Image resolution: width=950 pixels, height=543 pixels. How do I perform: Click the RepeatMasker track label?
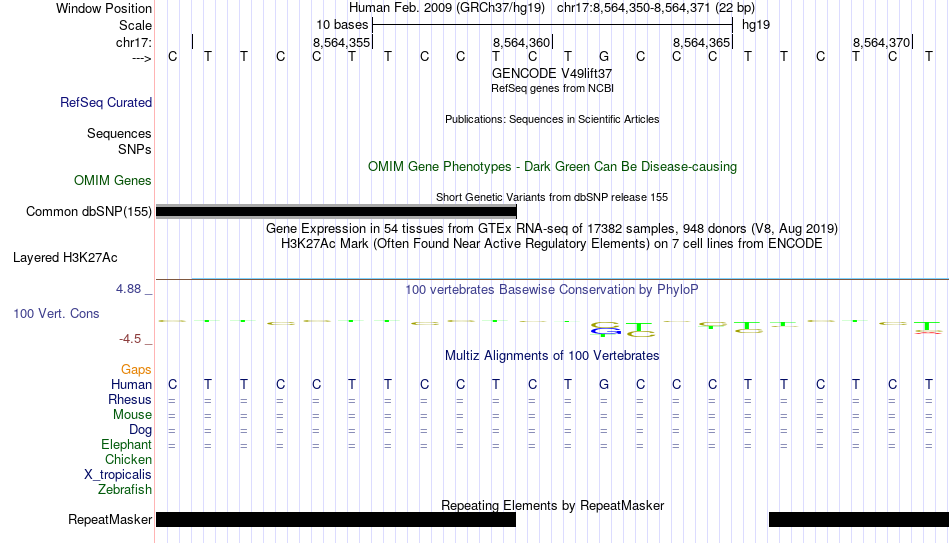point(110,519)
